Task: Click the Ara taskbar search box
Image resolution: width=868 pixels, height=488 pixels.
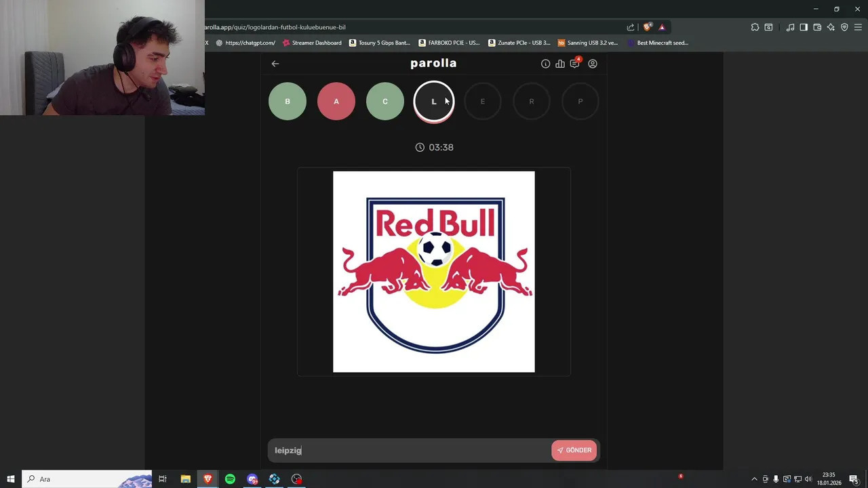Action: click(87, 479)
